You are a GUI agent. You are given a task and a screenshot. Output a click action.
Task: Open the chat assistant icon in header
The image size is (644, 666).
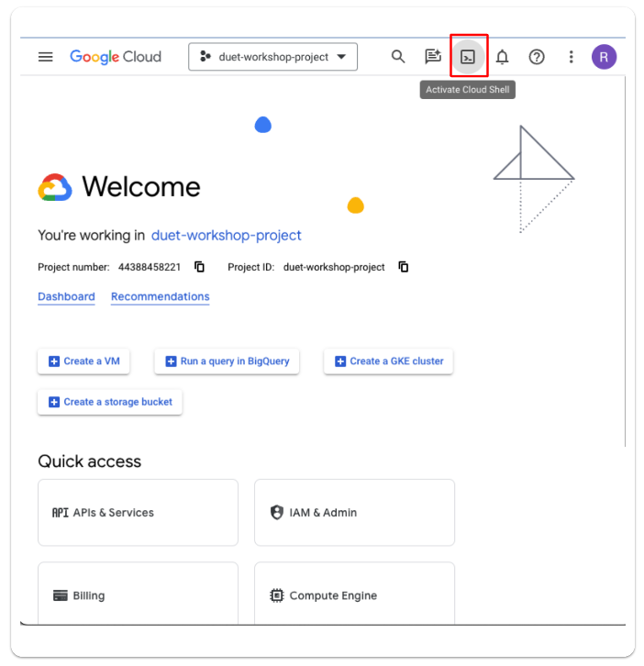(433, 57)
